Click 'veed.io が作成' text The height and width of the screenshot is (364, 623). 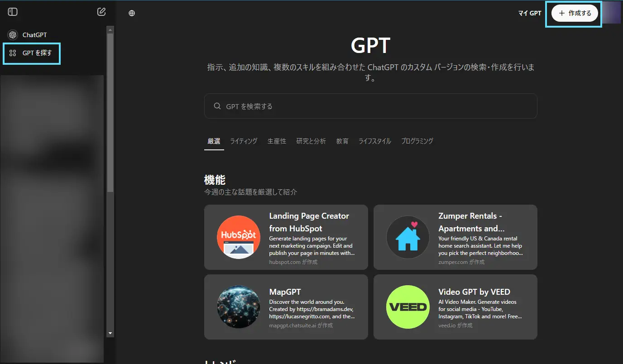pyautogui.click(x=455, y=325)
